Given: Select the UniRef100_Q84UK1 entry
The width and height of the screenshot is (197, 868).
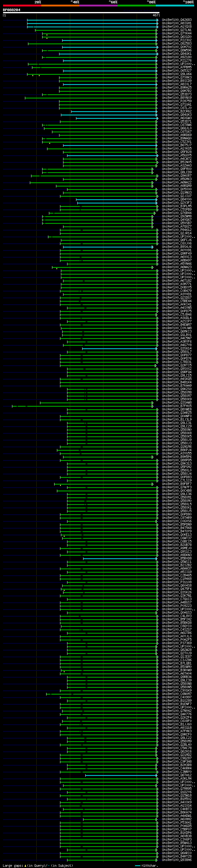Looking at the screenshot, I should [177, 54].
